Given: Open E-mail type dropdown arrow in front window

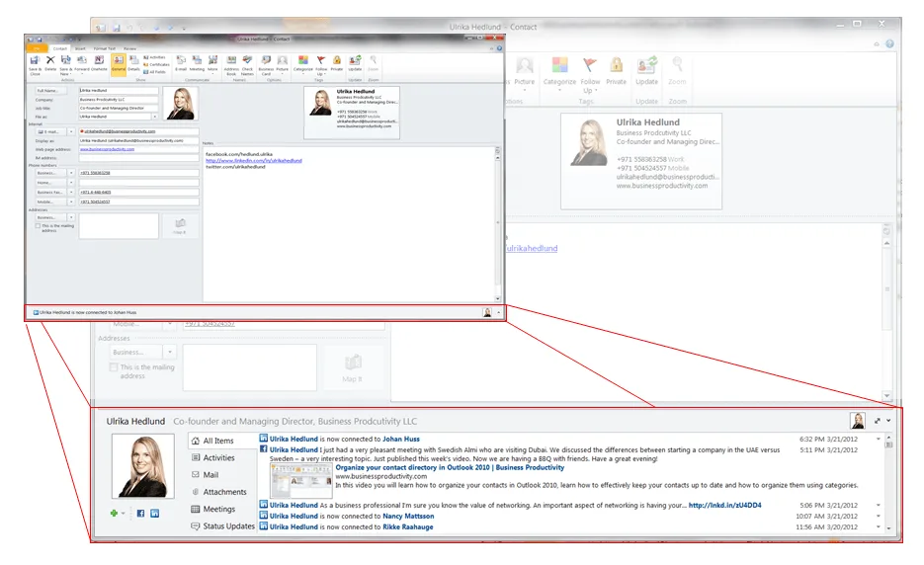Looking at the screenshot, I should [71, 132].
